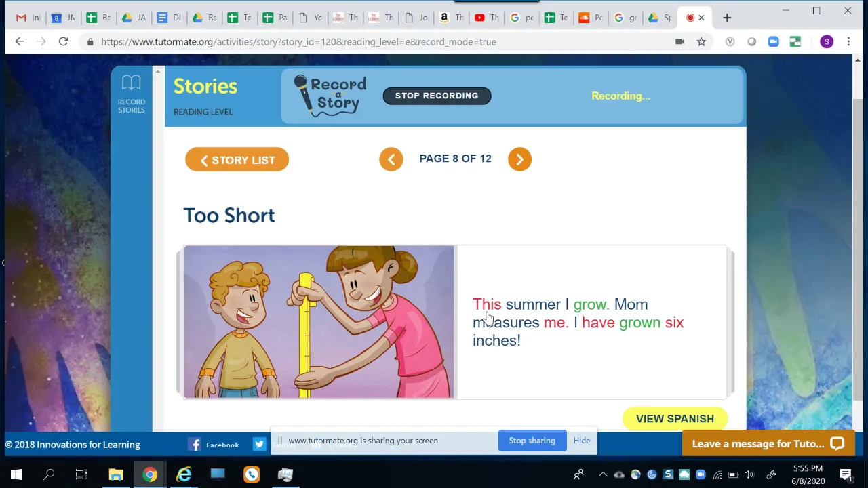
Task: Open the Record Stories book icon
Action: click(131, 83)
